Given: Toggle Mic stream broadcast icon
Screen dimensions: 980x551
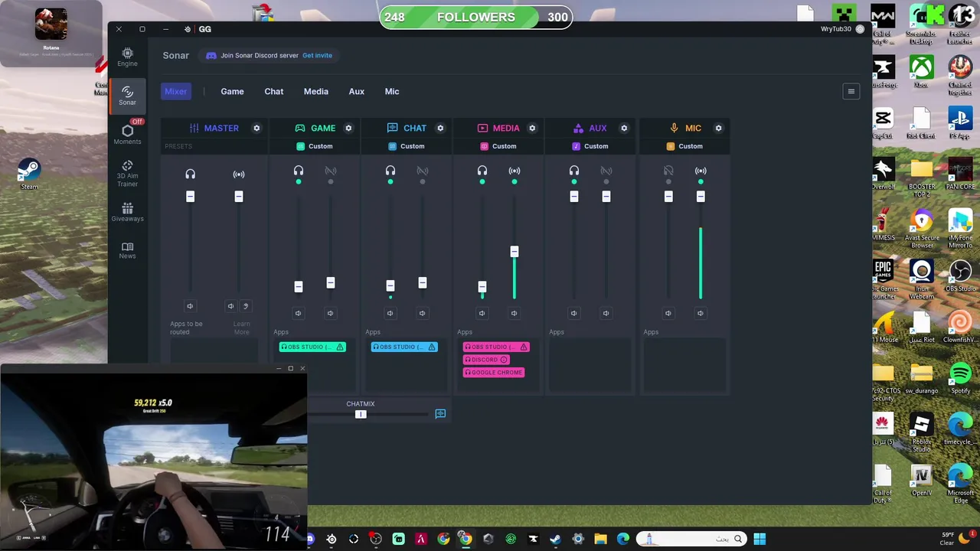Looking at the screenshot, I should (701, 171).
